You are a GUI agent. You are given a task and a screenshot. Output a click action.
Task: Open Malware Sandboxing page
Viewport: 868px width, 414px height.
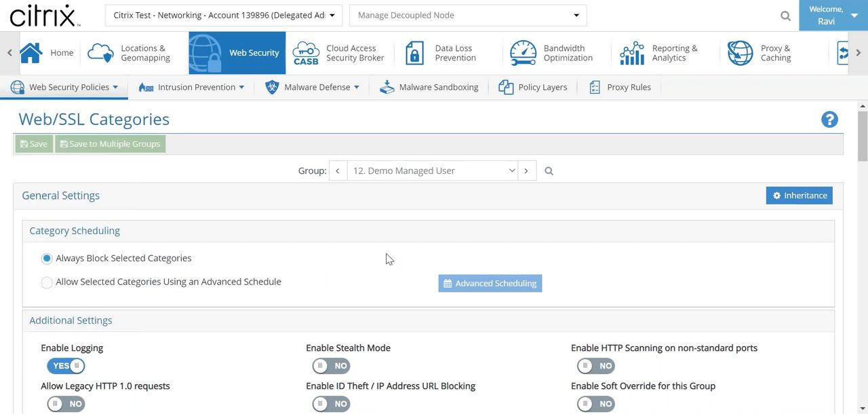pyautogui.click(x=429, y=88)
